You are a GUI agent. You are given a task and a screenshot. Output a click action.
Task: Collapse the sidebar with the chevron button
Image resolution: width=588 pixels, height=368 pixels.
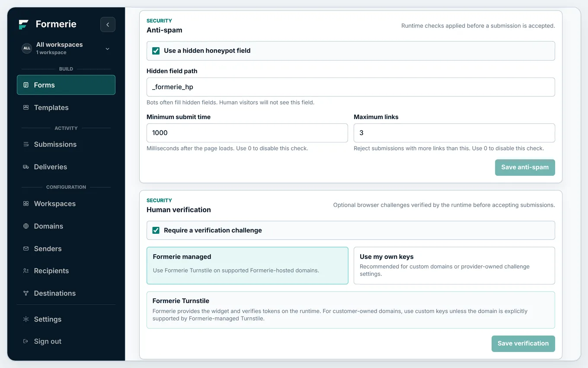[108, 25]
